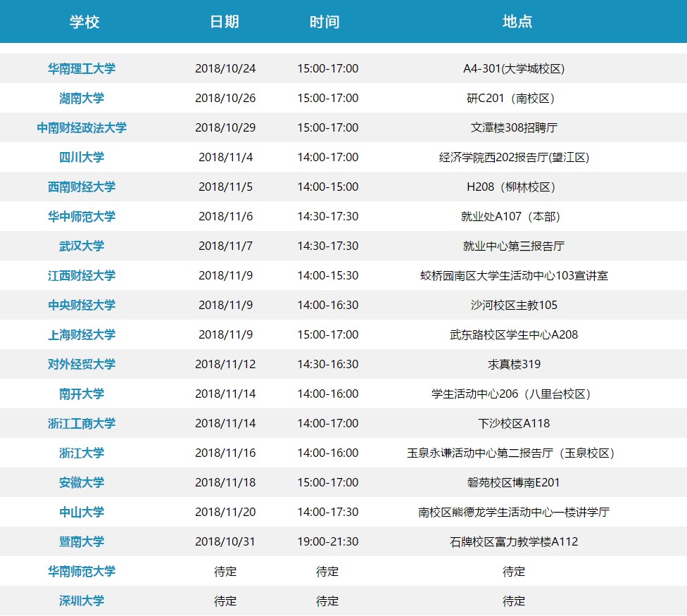Open the 华南师范大学 school link
The height and width of the screenshot is (616, 687).
point(82,572)
